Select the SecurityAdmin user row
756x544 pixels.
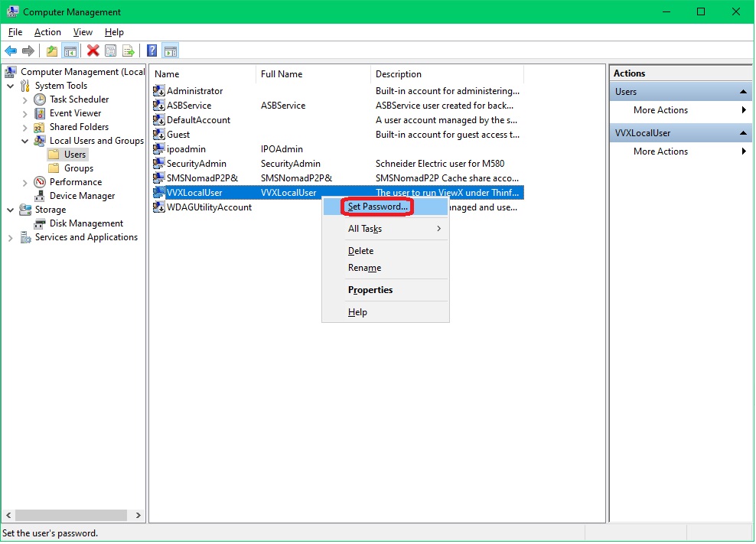(337, 164)
